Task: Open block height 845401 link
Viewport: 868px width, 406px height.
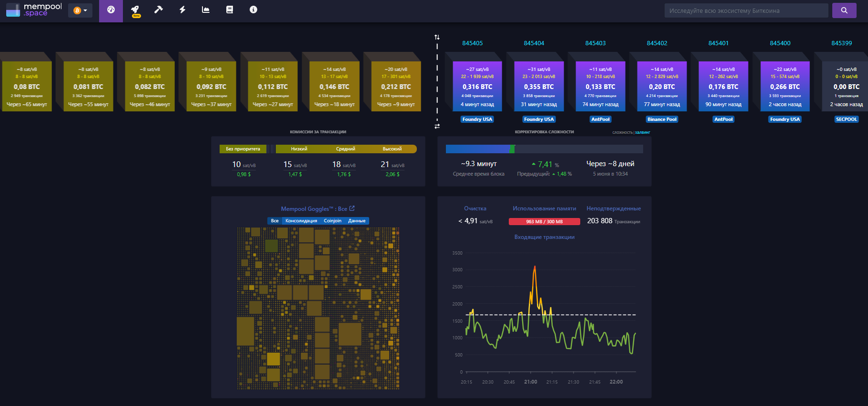Action: [x=718, y=43]
